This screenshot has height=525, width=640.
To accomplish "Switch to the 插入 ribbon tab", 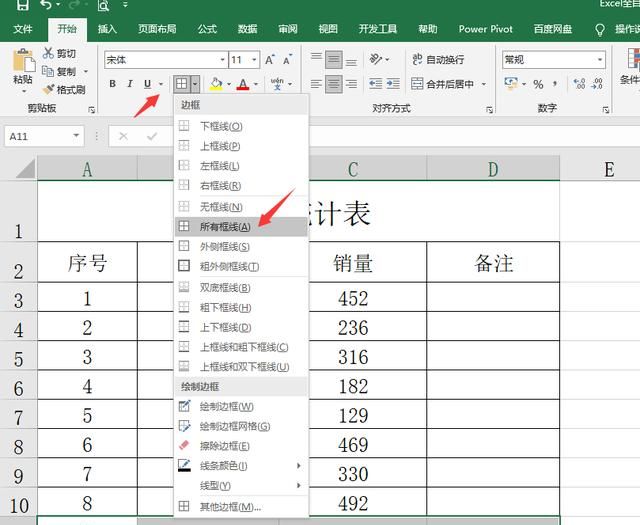I will click(107, 29).
